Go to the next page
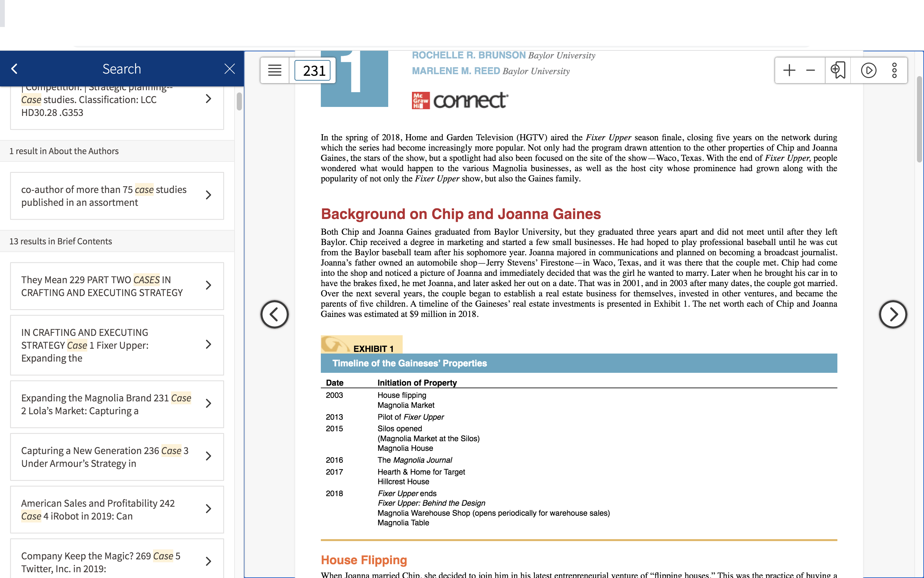Image resolution: width=924 pixels, height=578 pixels. point(893,314)
